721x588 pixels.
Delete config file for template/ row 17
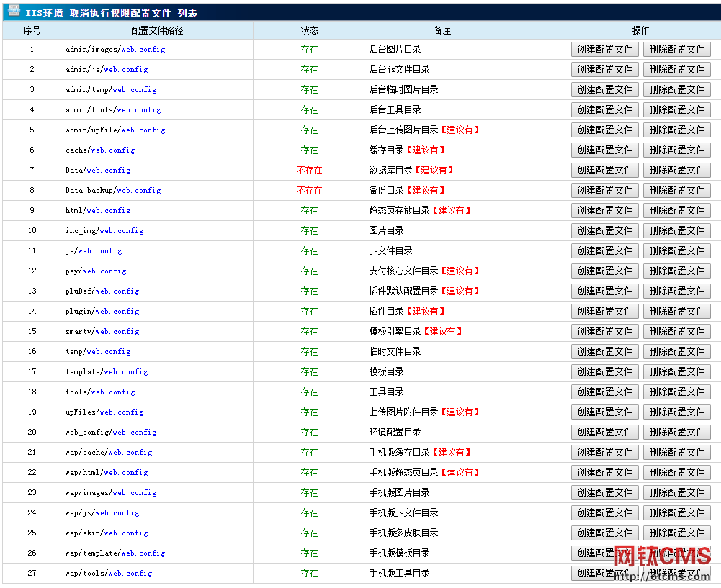pos(676,371)
